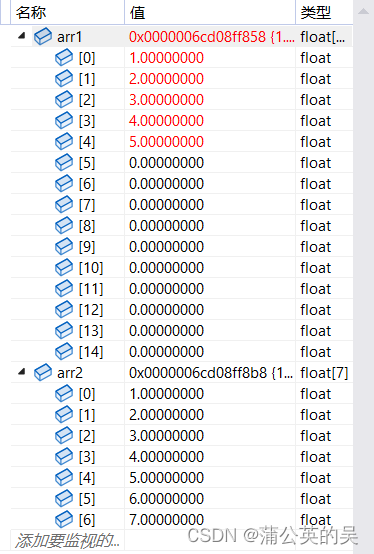Click the arr1 variable cube icon
This screenshot has width=374, height=554.
pyautogui.click(x=43, y=36)
